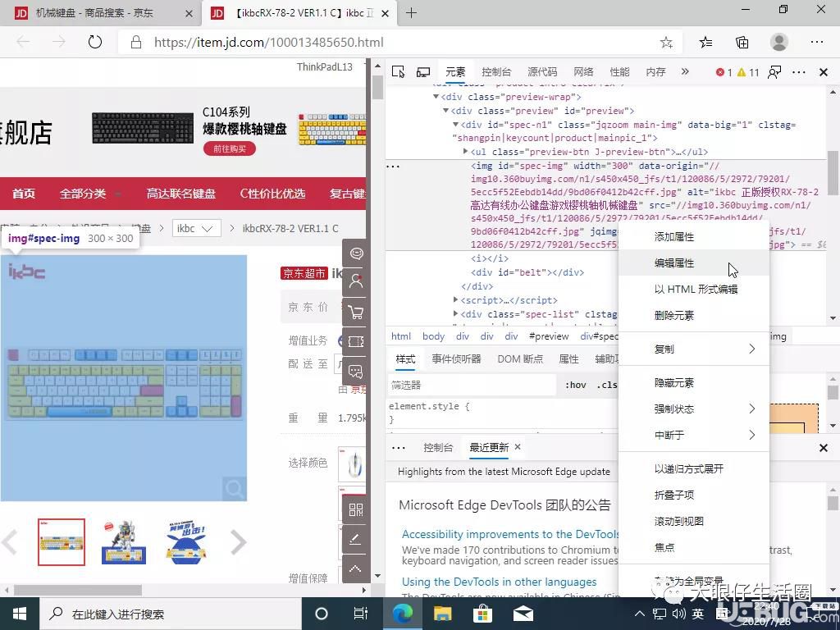Expand 复制 submenu arrow
Image resolution: width=840 pixels, height=630 pixels.
click(x=751, y=349)
